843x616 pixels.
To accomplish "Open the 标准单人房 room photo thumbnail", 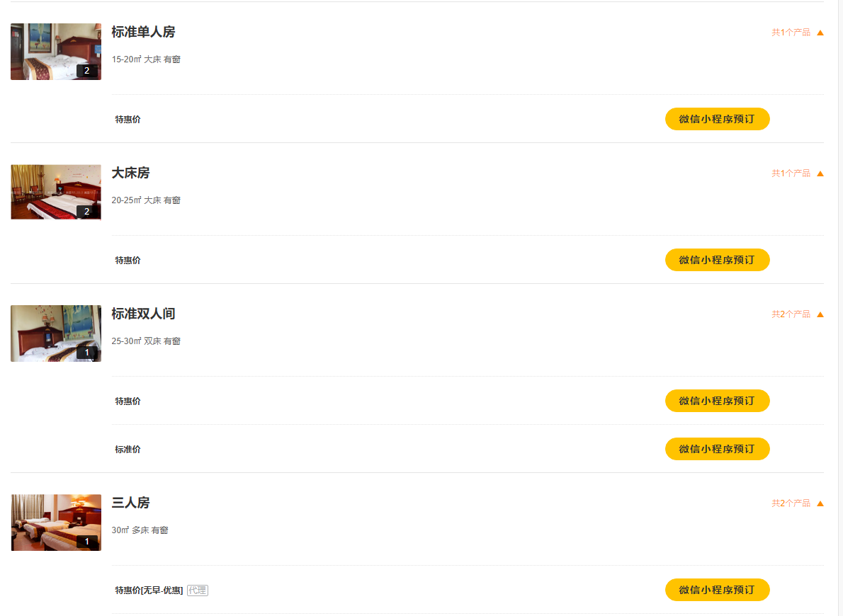I will click(55, 52).
